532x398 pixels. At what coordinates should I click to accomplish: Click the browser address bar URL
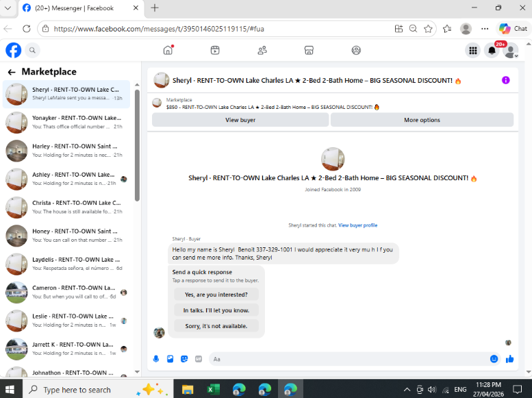[x=159, y=29]
